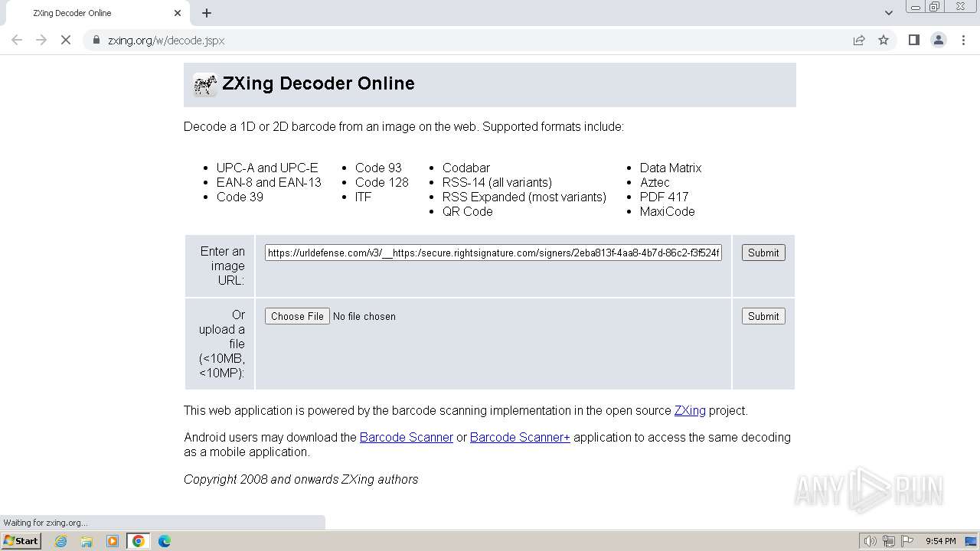The height and width of the screenshot is (551, 980).
Task: Click the image URL input field
Action: pos(493,253)
